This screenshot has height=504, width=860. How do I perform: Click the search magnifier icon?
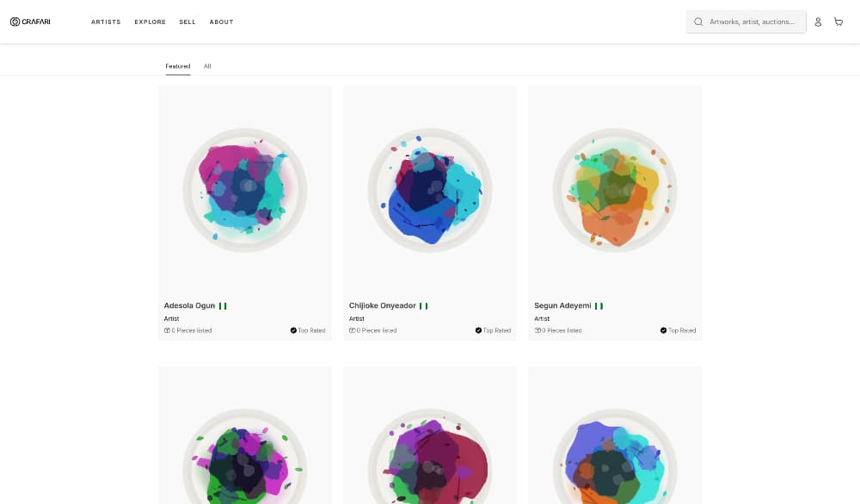pos(698,22)
